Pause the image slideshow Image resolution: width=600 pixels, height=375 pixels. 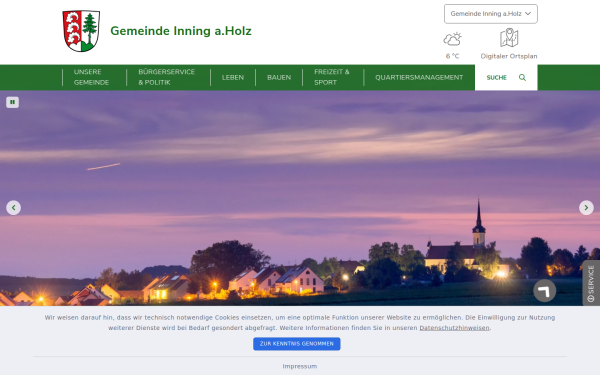click(13, 102)
